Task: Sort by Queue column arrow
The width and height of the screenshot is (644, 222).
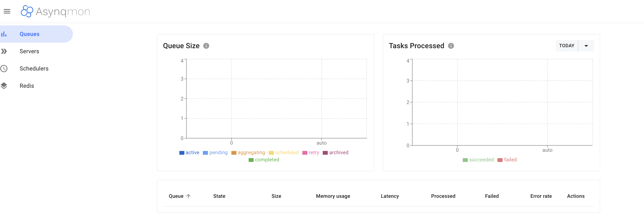Action: [188, 196]
